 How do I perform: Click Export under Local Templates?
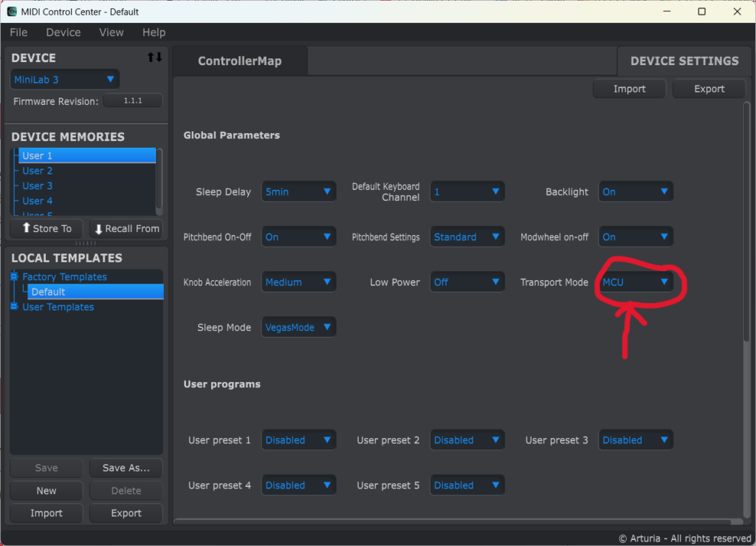pos(126,513)
